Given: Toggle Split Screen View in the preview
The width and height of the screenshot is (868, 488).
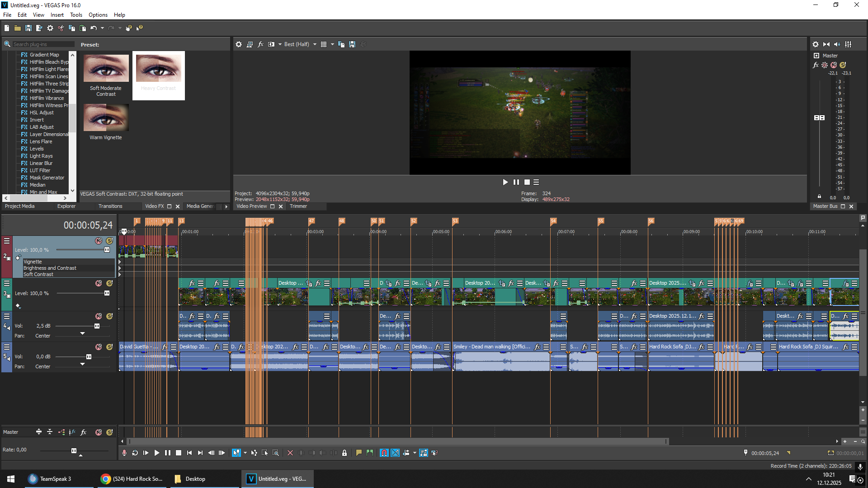Looking at the screenshot, I should click(x=271, y=44).
